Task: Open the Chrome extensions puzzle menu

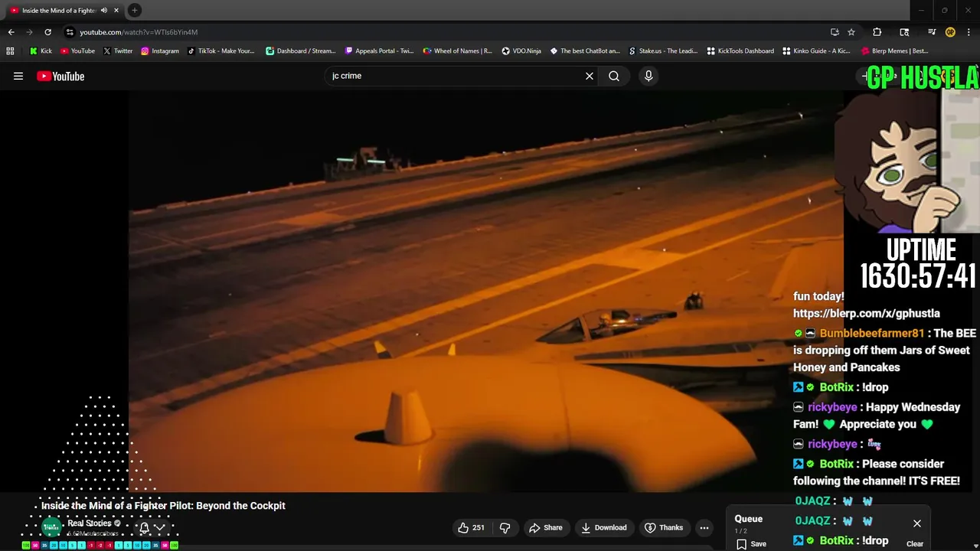Action: (877, 32)
